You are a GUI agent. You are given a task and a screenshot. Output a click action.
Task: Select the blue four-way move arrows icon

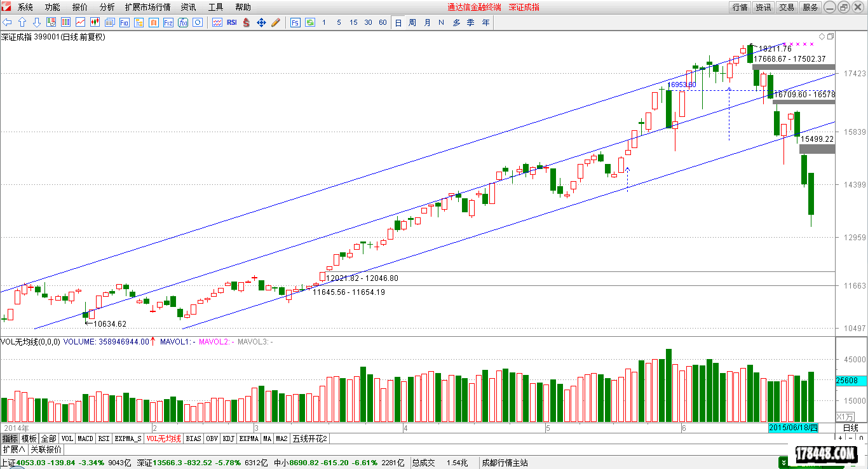pyautogui.click(x=261, y=22)
